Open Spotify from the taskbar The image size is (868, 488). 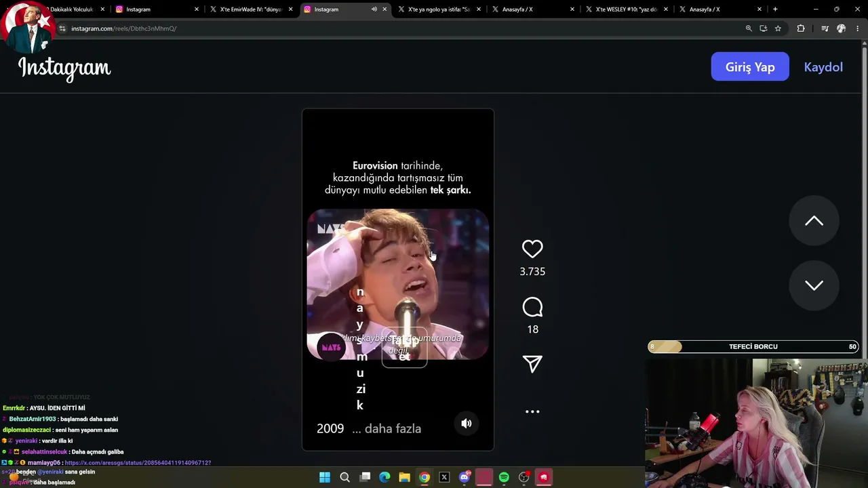coord(504,477)
